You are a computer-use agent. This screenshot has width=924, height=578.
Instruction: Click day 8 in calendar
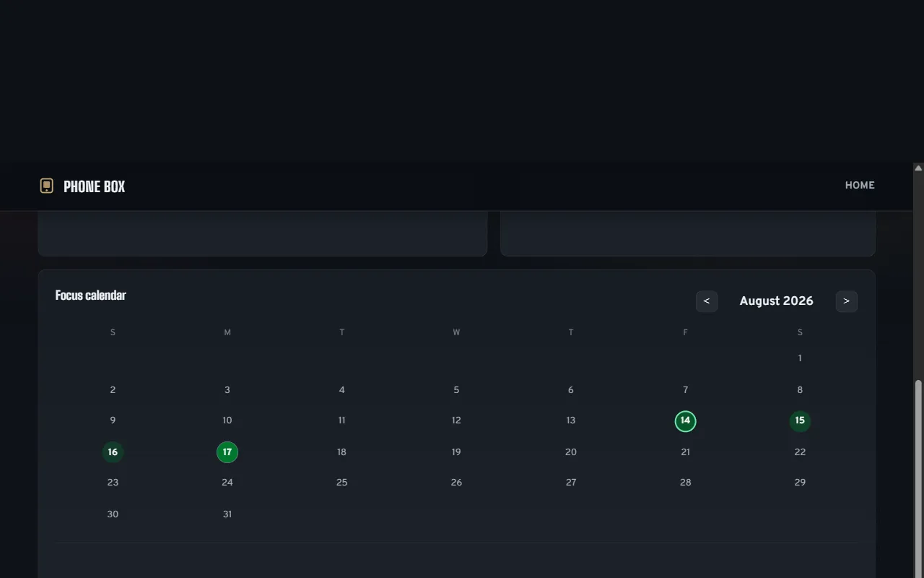pyautogui.click(x=800, y=390)
